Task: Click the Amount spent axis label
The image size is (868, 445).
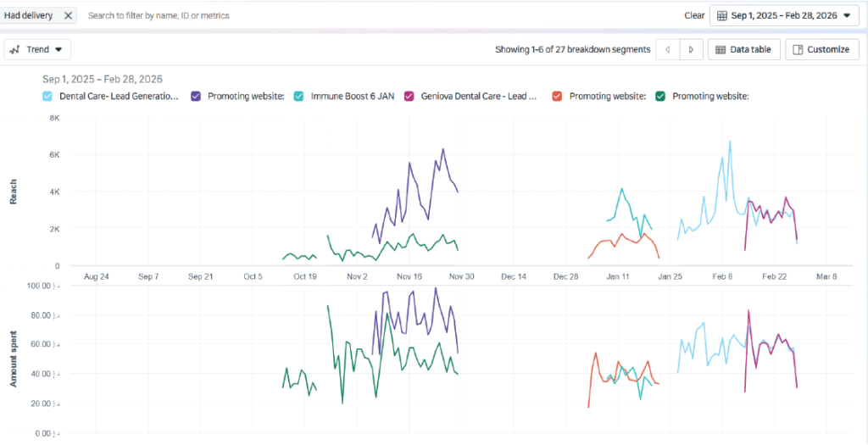Action: tap(13, 359)
